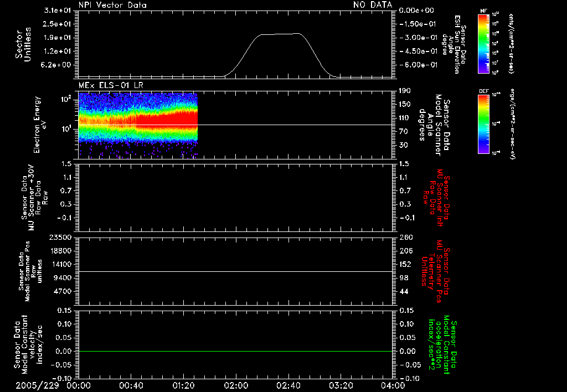The image size is (567, 392).
Task: Click the '-6.00e-01' elevation tick value
Action: tap(419, 65)
